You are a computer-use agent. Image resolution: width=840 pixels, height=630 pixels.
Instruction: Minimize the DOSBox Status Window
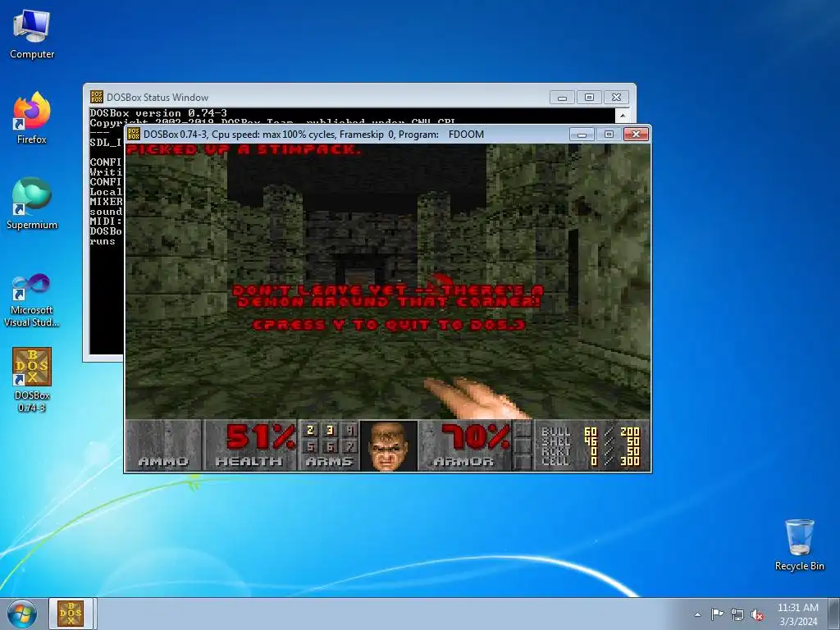[x=562, y=98]
